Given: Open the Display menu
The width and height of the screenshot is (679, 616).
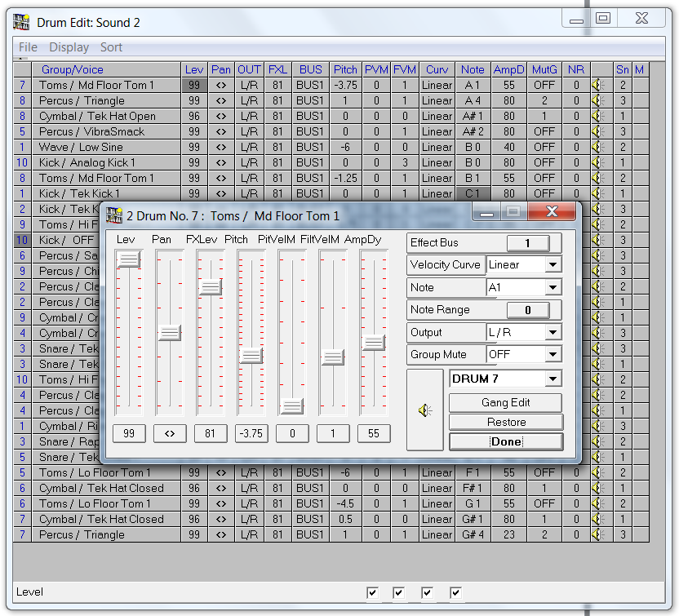Looking at the screenshot, I should [69, 47].
